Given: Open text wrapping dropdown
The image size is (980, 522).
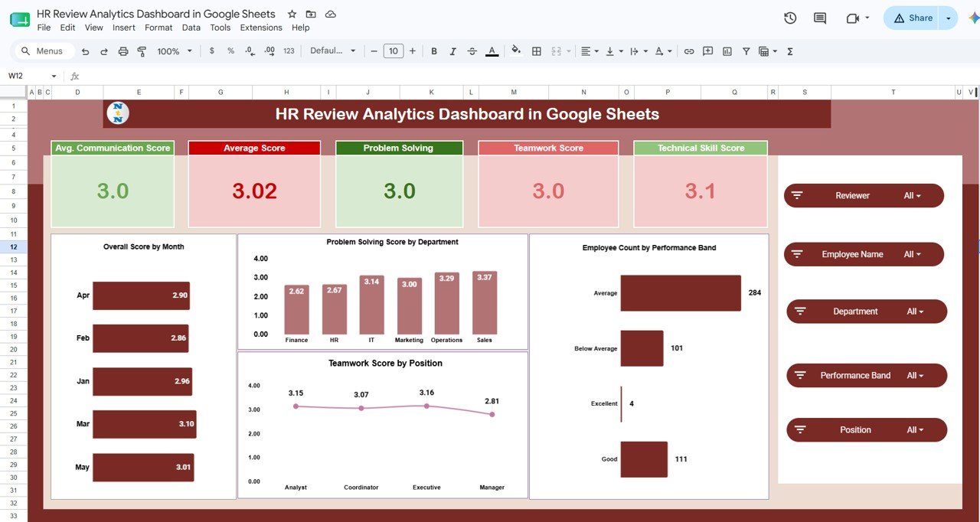Looking at the screenshot, I should [x=638, y=51].
